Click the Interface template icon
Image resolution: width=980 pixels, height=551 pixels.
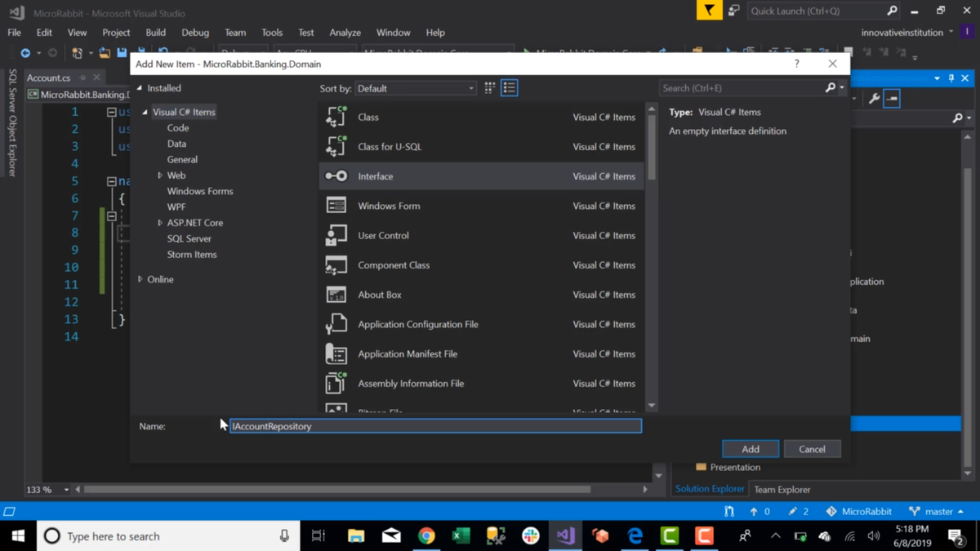[x=336, y=176]
